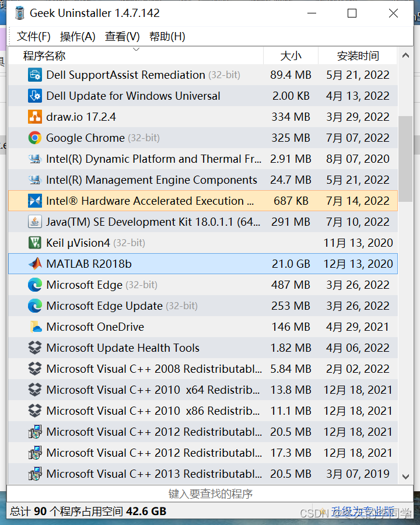Select the Keil µVision4 entry

tap(203, 243)
